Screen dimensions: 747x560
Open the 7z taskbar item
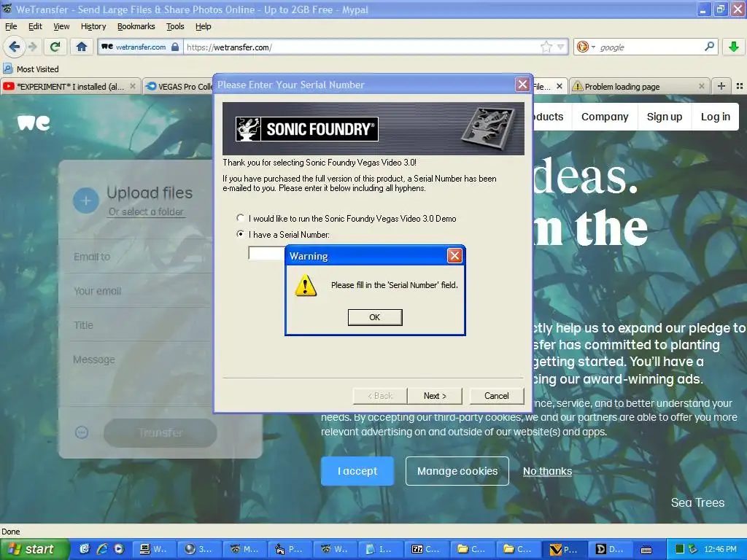(426, 549)
